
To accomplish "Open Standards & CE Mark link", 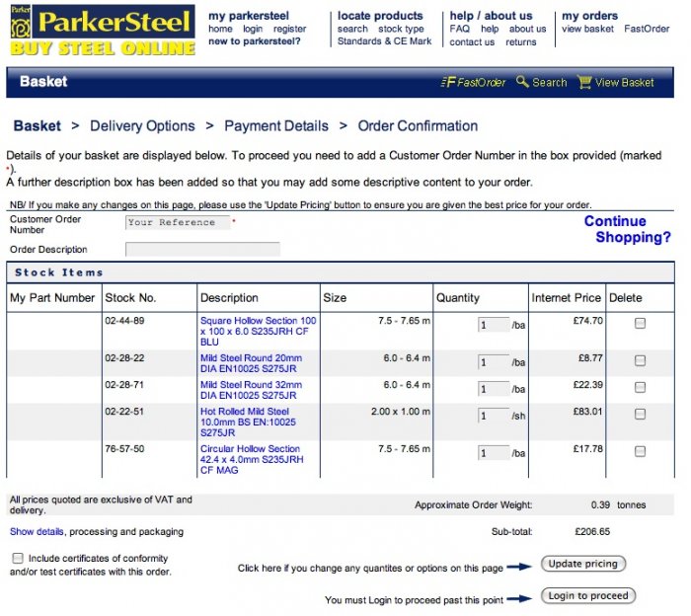I will [x=384, y=41].
